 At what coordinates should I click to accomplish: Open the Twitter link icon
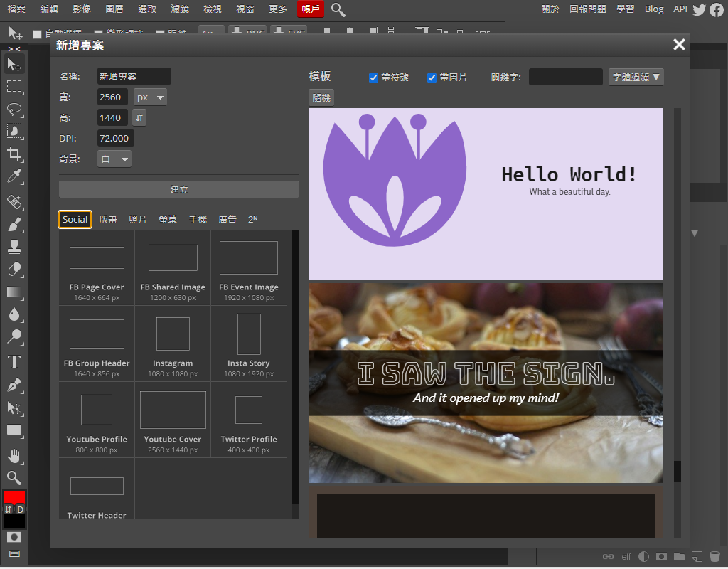700,9
